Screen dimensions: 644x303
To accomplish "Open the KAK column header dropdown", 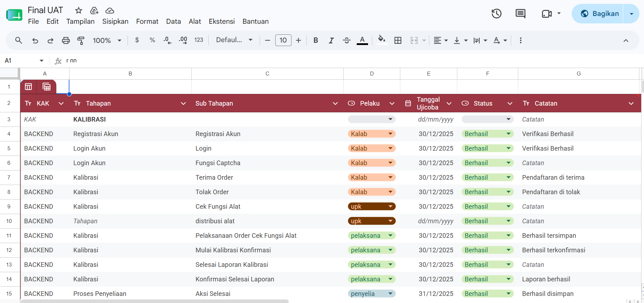I will (x=61, y=103).
